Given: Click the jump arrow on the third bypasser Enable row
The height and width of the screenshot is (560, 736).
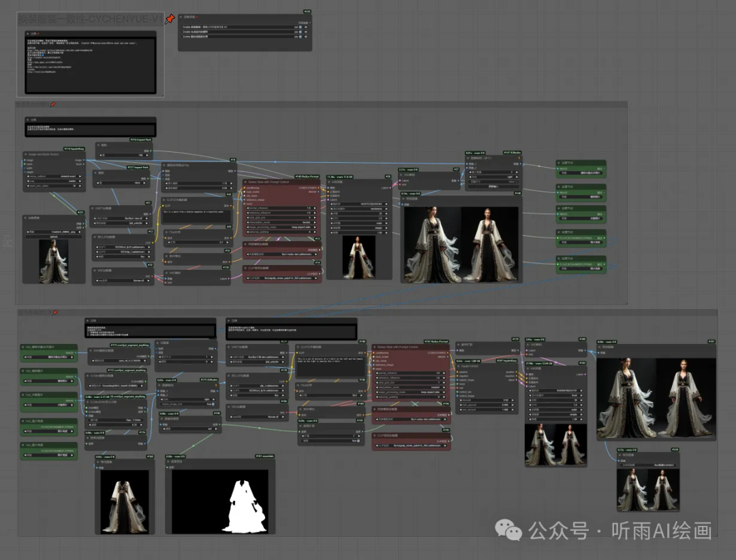Looking at the screenshot, I should pyautogui.click(x=306, y=36).
